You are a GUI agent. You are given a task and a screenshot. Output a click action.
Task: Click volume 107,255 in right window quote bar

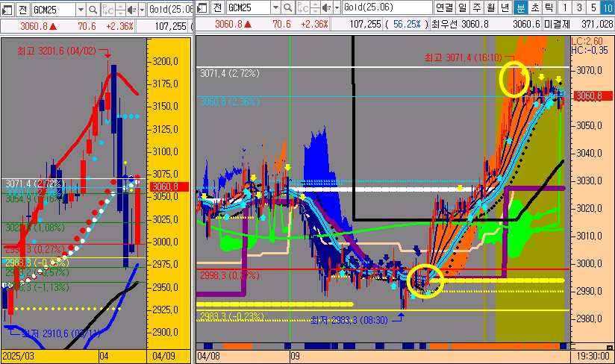pos(366,25)
